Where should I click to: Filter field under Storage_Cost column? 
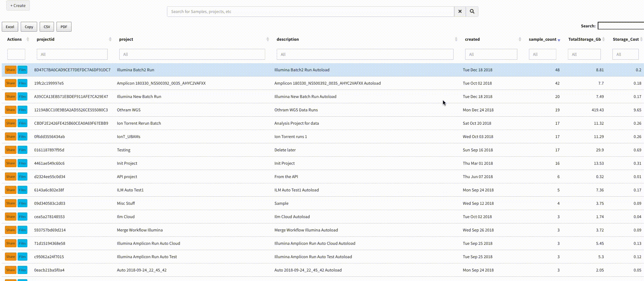(x=625, y=54)
